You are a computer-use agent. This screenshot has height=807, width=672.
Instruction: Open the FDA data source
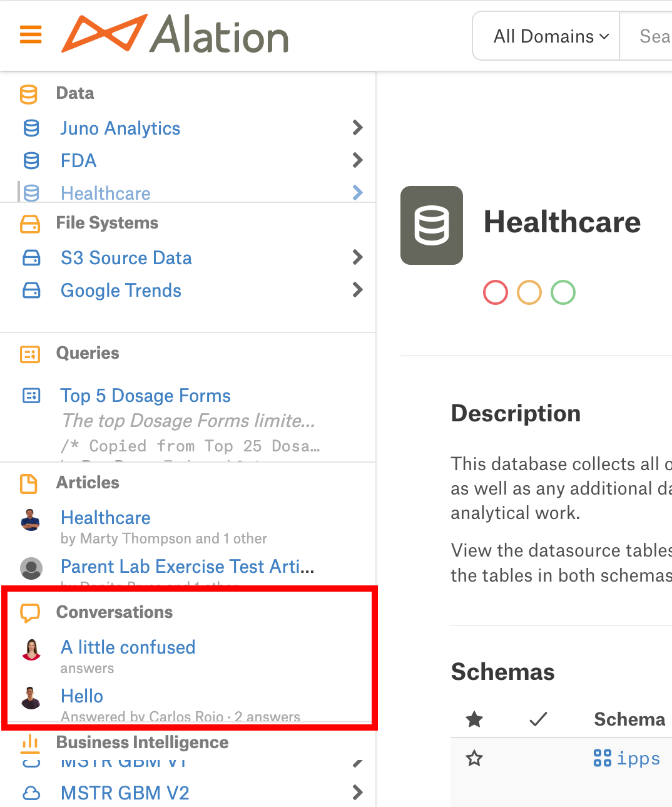click(x=79, y=161)
